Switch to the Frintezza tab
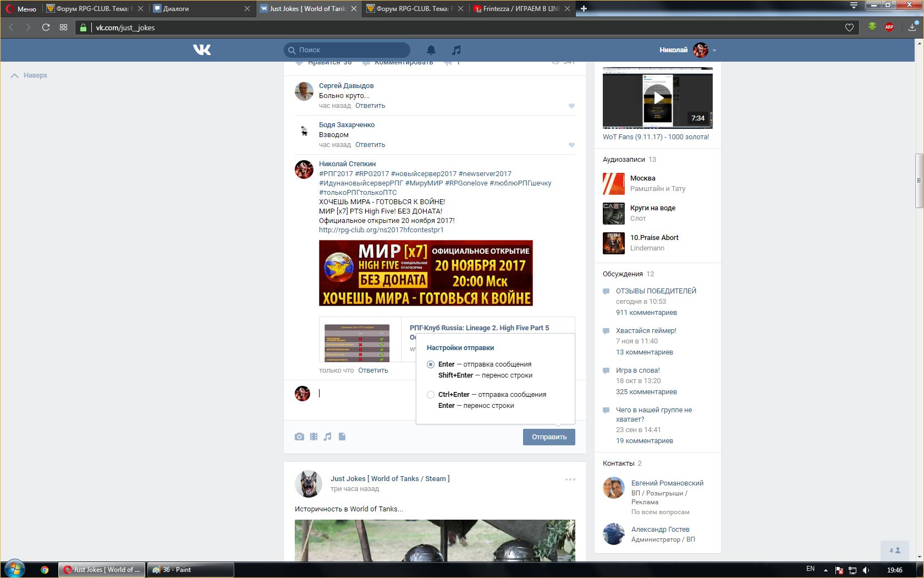This screenshot has width=924, height=578. pos(521,8)
